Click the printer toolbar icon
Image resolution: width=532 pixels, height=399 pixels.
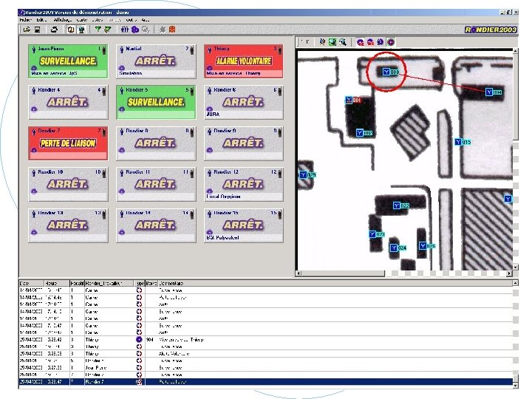click(x=54, y=30)
